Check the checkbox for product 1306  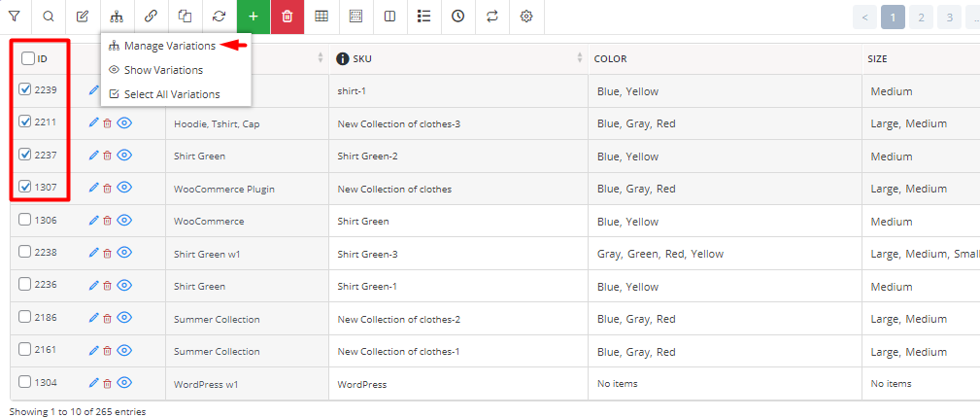pos(25,220)
